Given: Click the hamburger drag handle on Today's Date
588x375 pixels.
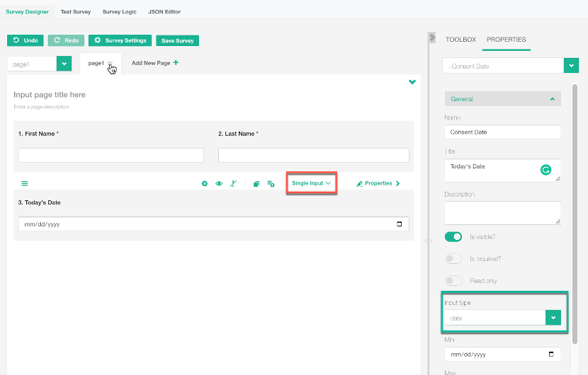Looking at the screenshot, I should point(25,184).
